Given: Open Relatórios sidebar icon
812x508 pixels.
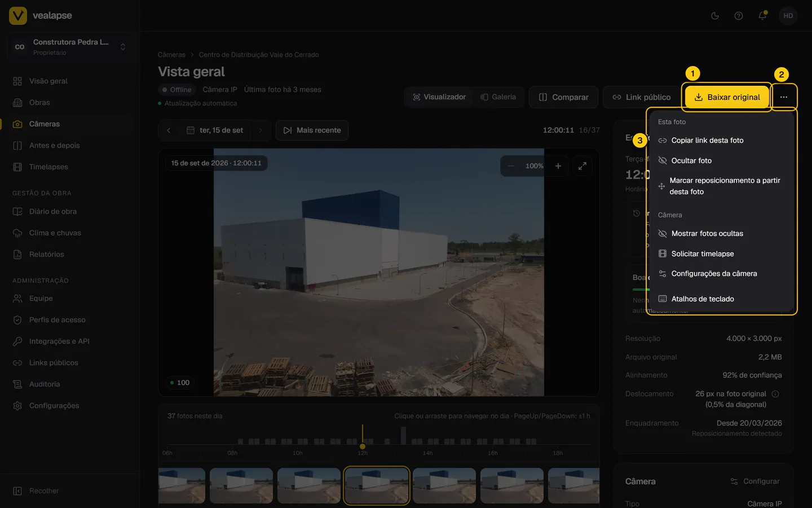Looking at the screenshot, I should (x=17, y=255).
